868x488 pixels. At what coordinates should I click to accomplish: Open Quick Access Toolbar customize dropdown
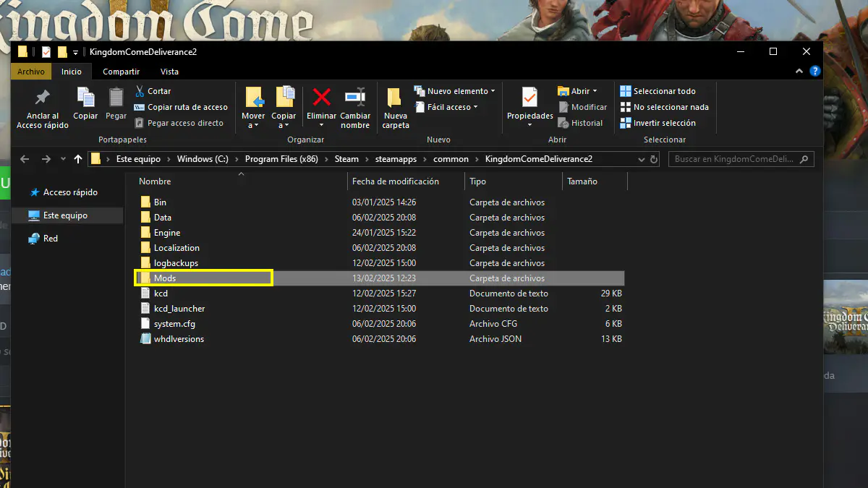click(75, 53)
